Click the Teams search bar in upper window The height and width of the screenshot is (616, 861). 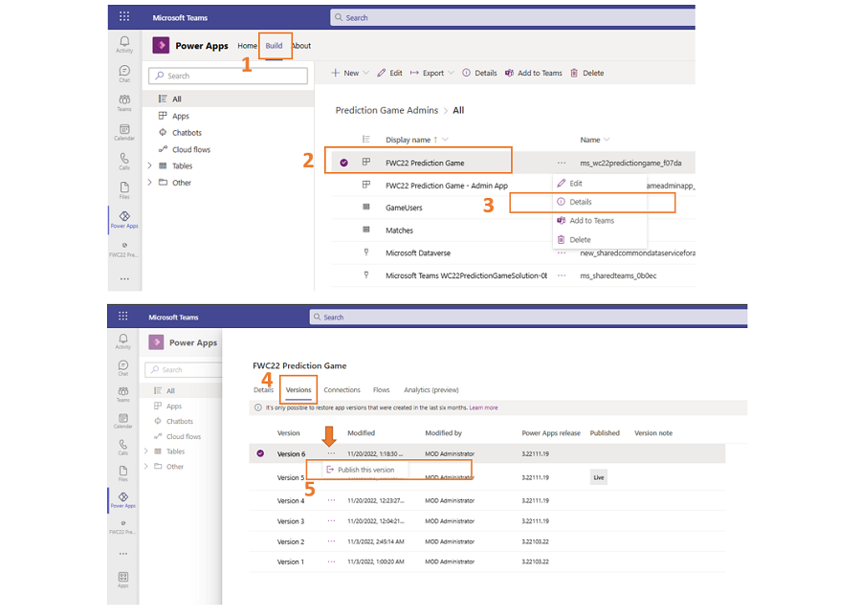(x=513, y=17)
